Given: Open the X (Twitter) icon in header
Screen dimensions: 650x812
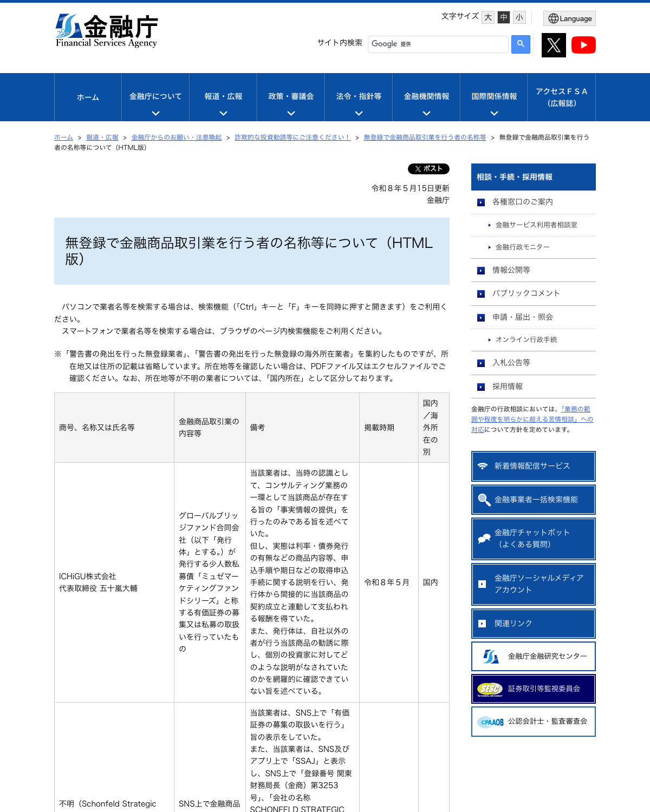Looking at the screenshot, I should [554, 45].
